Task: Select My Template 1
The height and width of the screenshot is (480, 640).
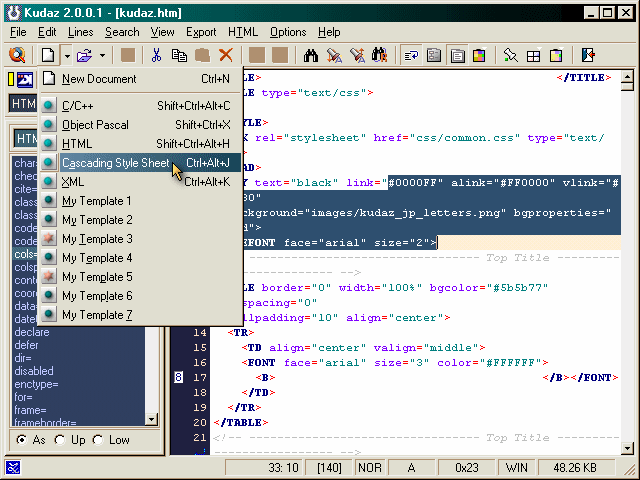Action: pos(140,201)
